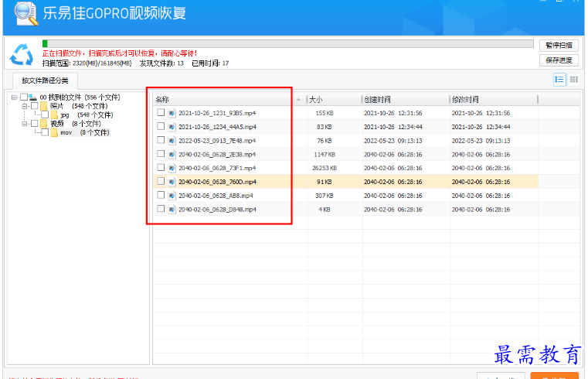The height and width of the screenshot is (379, 588).
Task: Check the box for 2021-10-26_1231_93B5.mp4
Action: (x=161, y=112)
